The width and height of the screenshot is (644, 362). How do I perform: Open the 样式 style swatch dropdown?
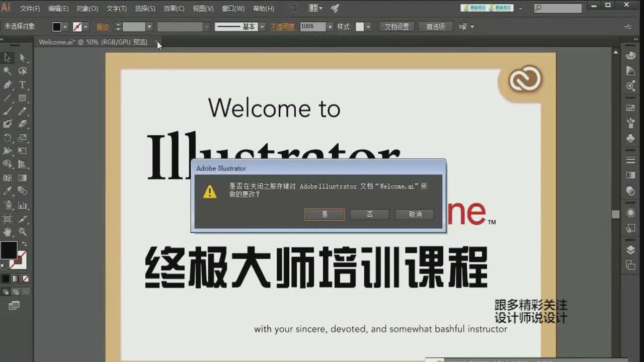coord(368,27)
